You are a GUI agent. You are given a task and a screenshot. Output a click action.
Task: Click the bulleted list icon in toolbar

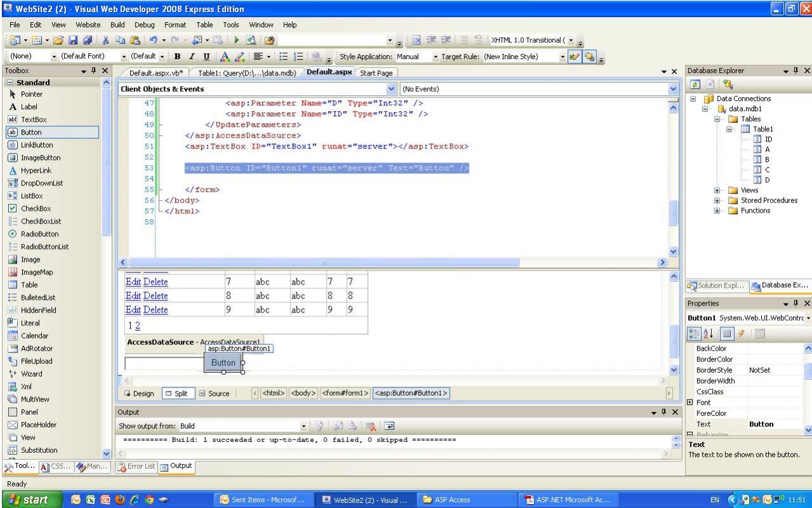point(285,57)
